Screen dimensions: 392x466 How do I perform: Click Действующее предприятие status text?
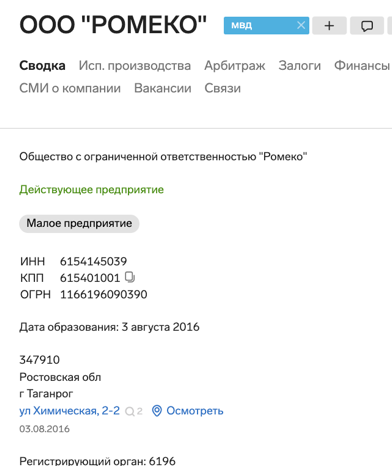tap(91, 190)
